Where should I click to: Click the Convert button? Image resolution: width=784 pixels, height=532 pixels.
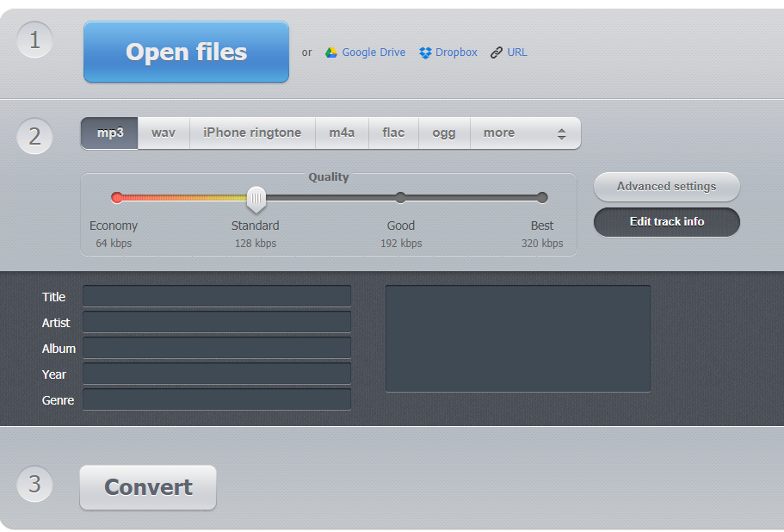[x=148, y=487]
